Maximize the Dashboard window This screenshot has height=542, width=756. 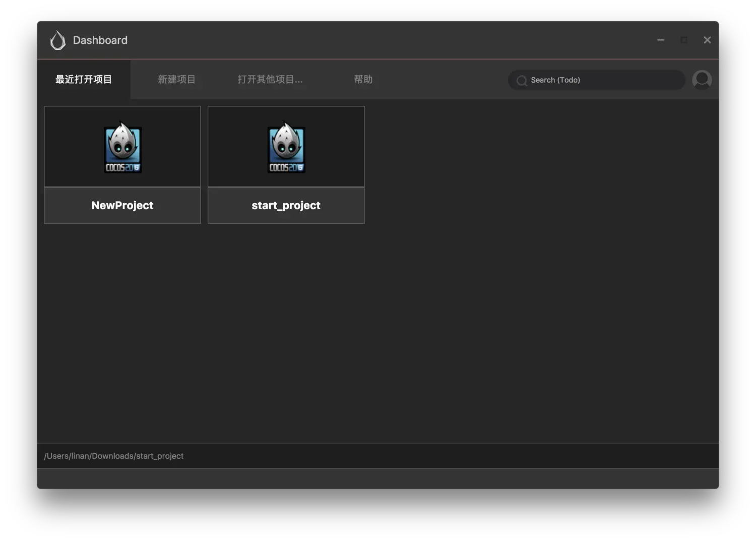click(684, 40)
